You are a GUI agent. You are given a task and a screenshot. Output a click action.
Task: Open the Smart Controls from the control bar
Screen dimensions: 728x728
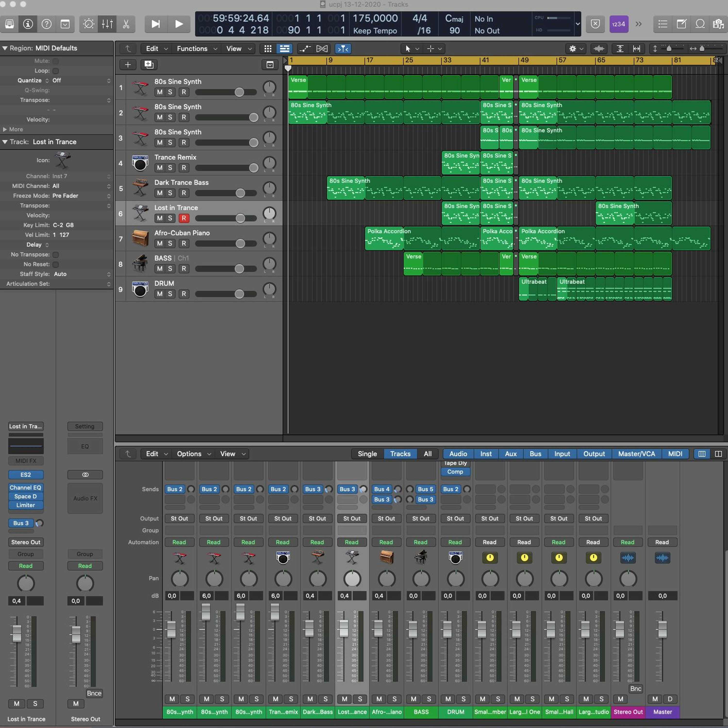click(89, 24)
